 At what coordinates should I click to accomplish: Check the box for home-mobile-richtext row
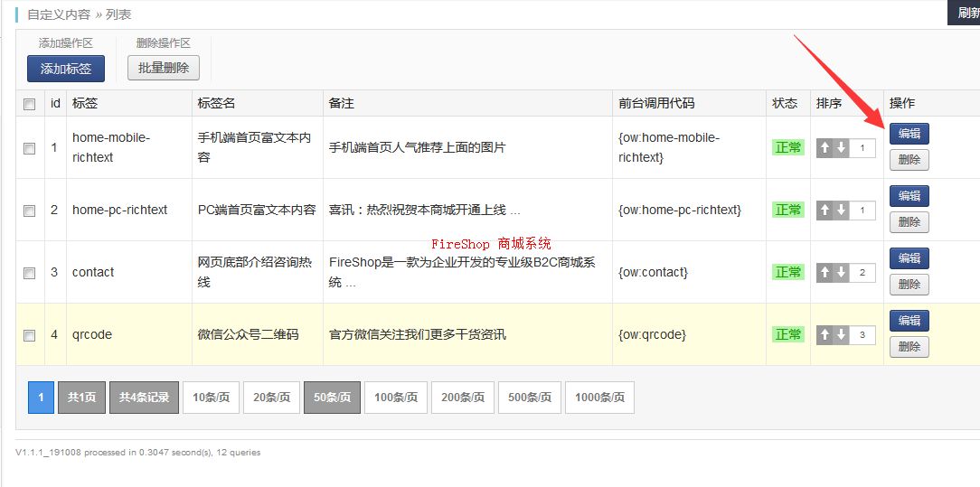tap(29, 148)
